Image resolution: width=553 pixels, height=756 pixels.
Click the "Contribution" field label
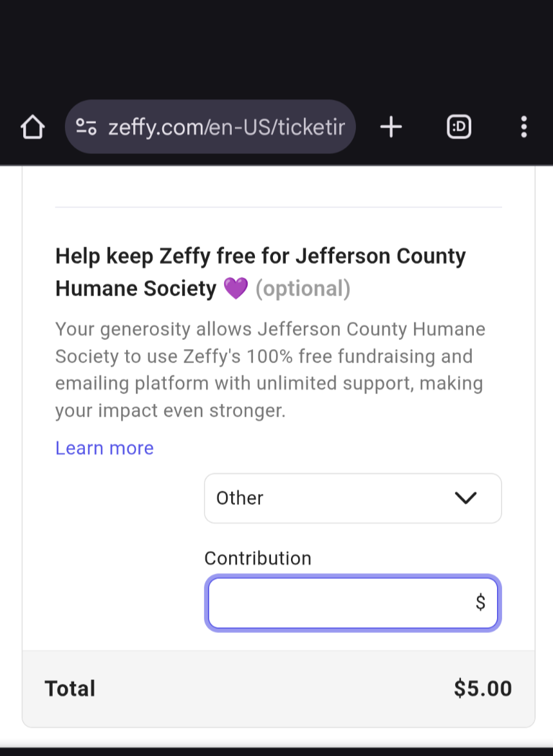click(258, 558)
